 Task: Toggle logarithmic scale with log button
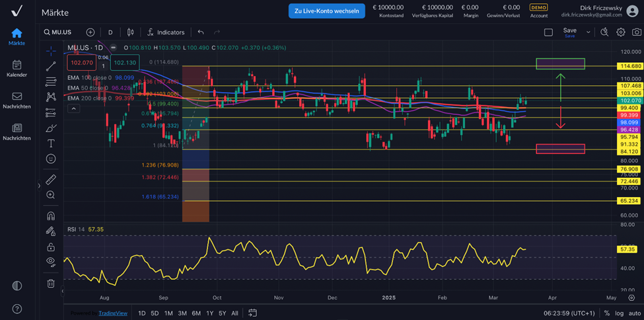coord(619,313)
